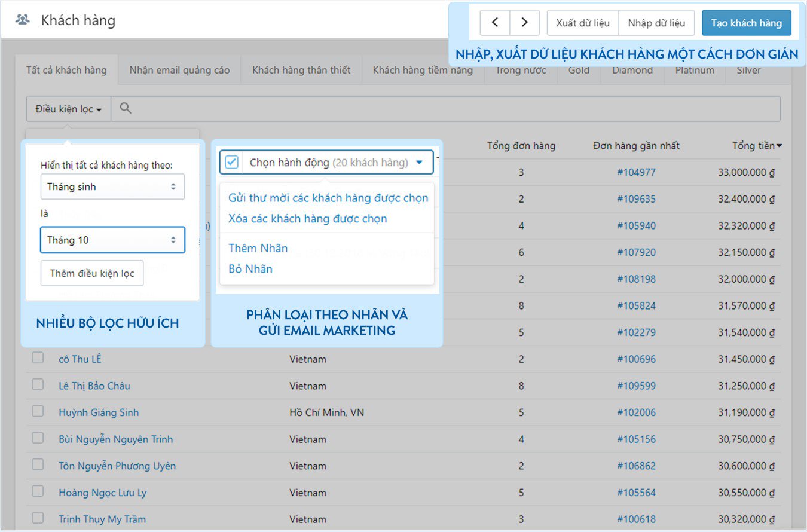Expand the Chọn hành động dropdown arrow

coord(419,162)
